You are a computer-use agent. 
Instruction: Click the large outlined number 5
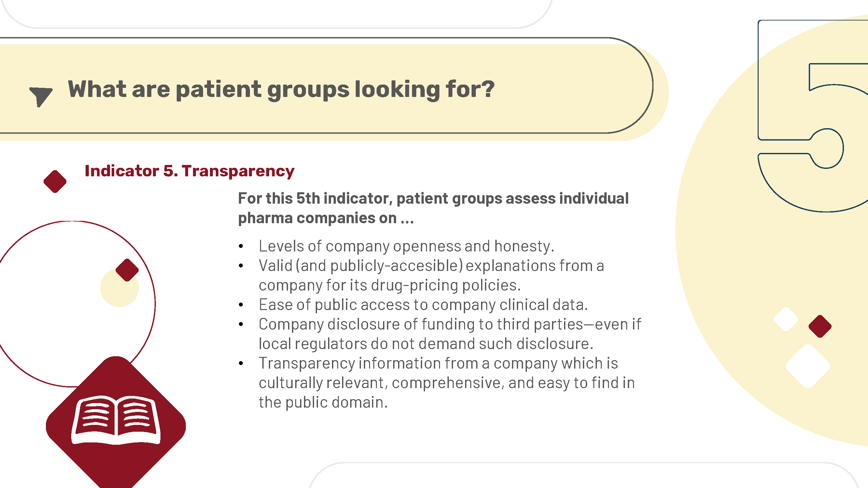point(813,116)
